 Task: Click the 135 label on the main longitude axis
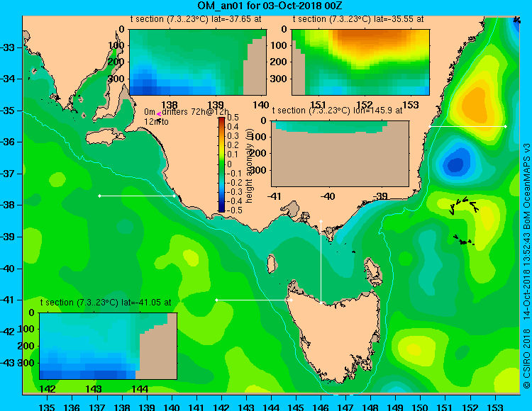(x=47, y=407)
